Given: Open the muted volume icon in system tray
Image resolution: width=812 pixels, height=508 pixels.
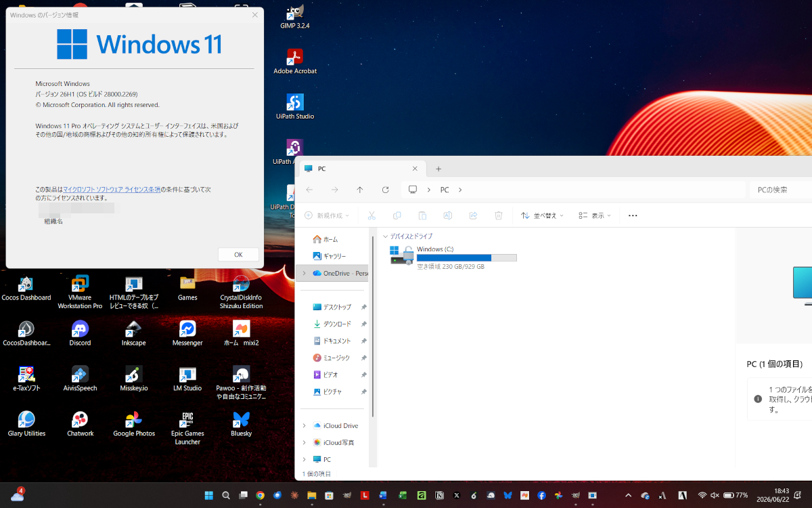Looking at the screenshot, I should point(715,495).
